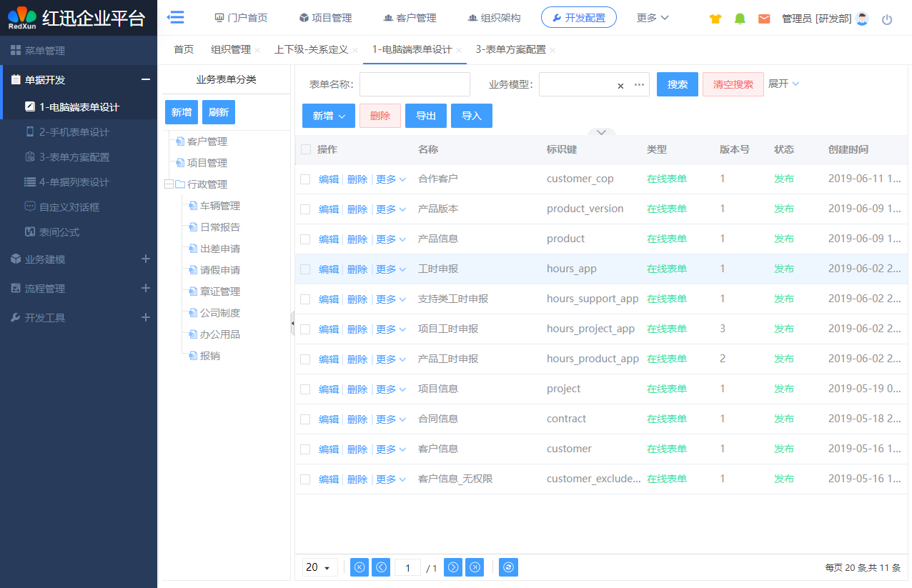Open the 业务模型 picker via the ellipsis icon

click(639, 84)
